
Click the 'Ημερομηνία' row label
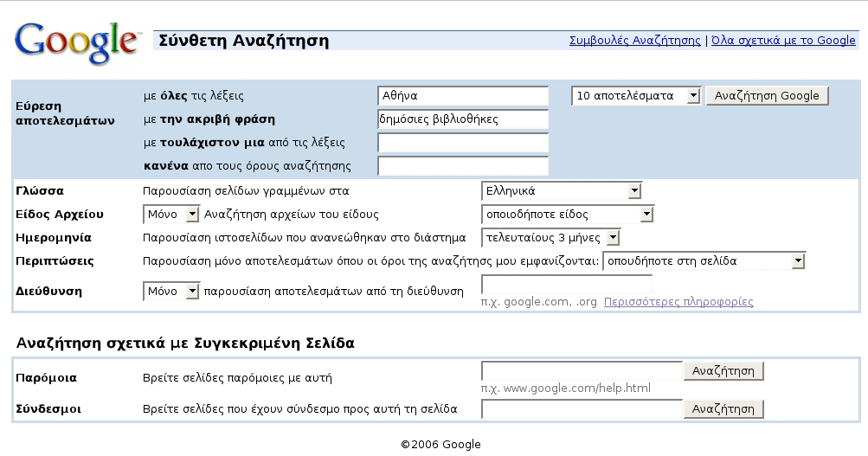pos(53,238)
